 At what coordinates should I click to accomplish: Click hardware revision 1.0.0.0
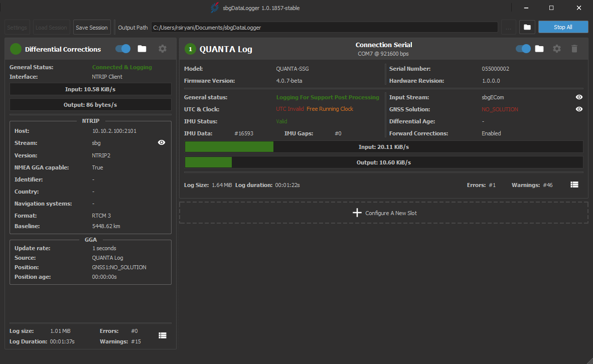pos(491,81)
